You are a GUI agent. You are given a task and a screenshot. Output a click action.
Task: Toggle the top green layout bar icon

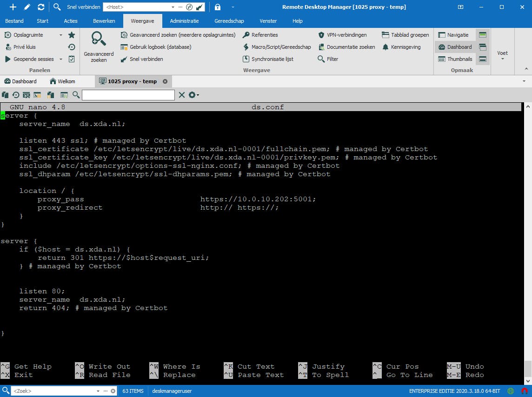482,35
